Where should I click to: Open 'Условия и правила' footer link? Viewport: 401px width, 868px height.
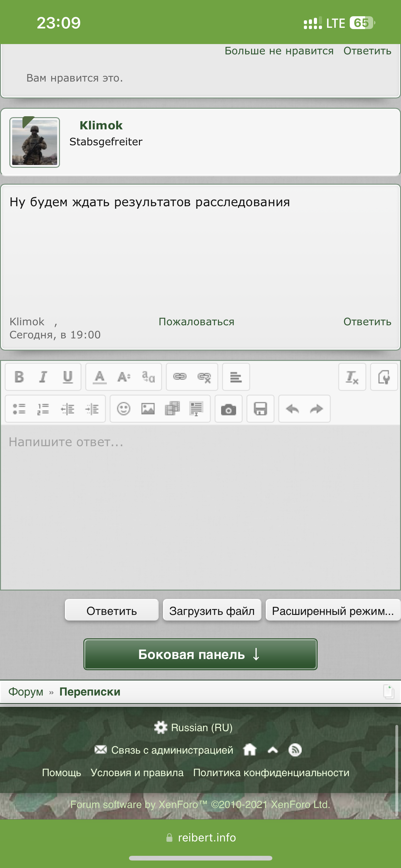click(137, 772)
